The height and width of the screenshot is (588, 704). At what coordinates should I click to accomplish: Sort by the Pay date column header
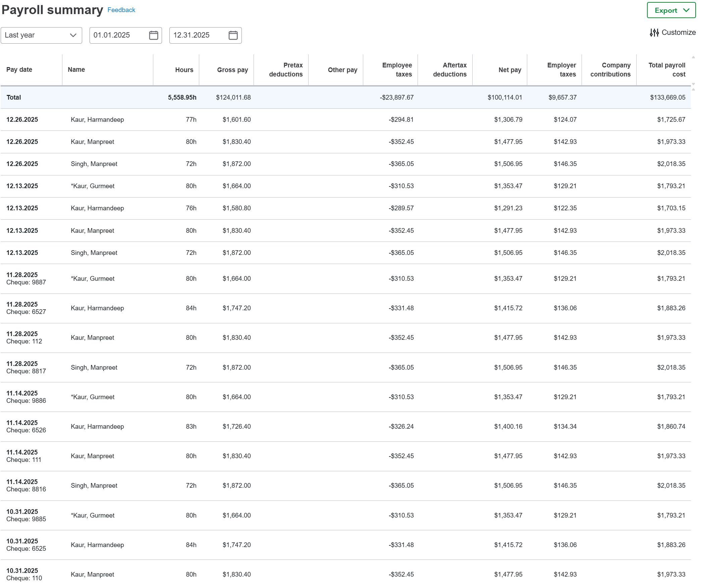(19, 70)
